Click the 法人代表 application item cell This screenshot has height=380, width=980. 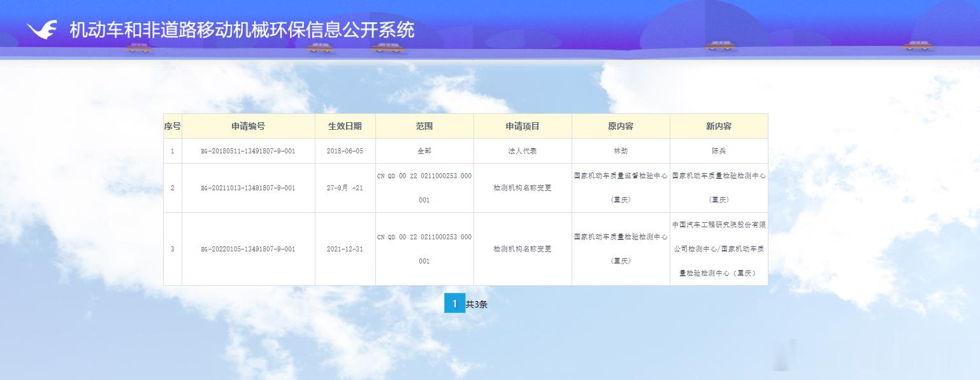tap(522, 151)
